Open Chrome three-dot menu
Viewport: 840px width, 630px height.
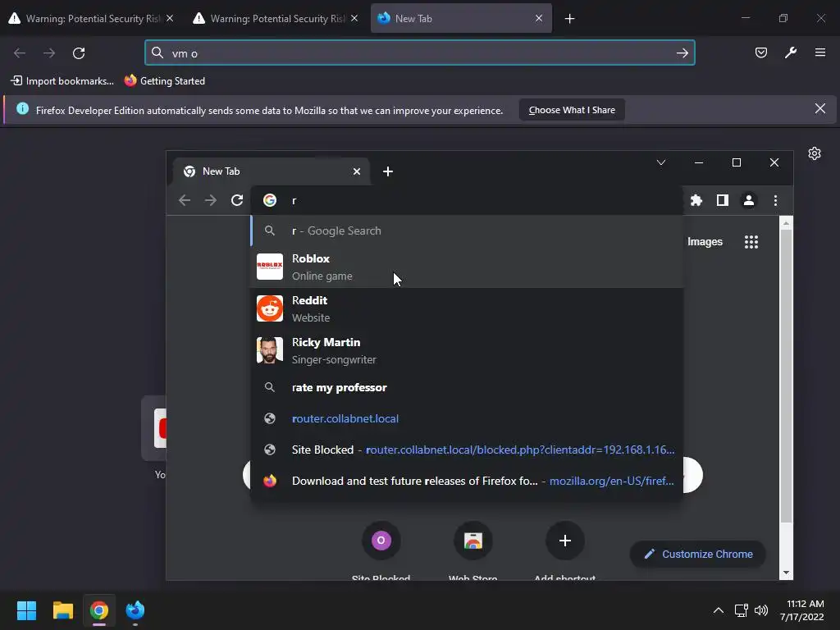pos(775,200)
